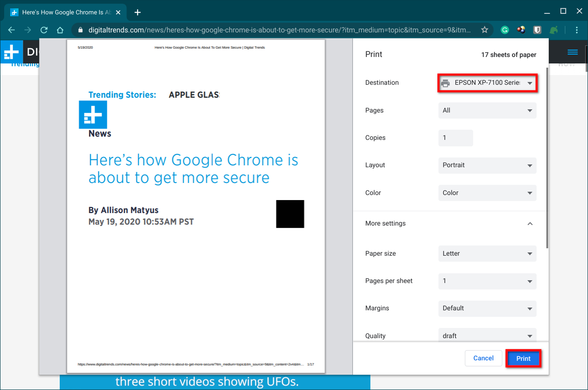This screenshot has height=390, width=588.
Task: Open a new browser tab
Action: pyautogui.click(x=138, y=13)
